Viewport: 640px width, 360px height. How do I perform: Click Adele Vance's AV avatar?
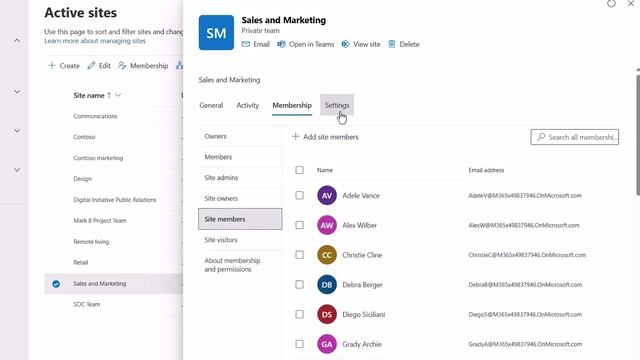pyautogui.click(x=327, y=196)
